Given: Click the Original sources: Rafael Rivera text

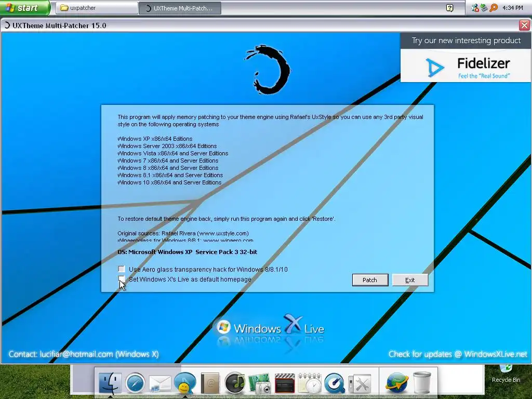Looking at the screenshot, I should click(183, 233).
